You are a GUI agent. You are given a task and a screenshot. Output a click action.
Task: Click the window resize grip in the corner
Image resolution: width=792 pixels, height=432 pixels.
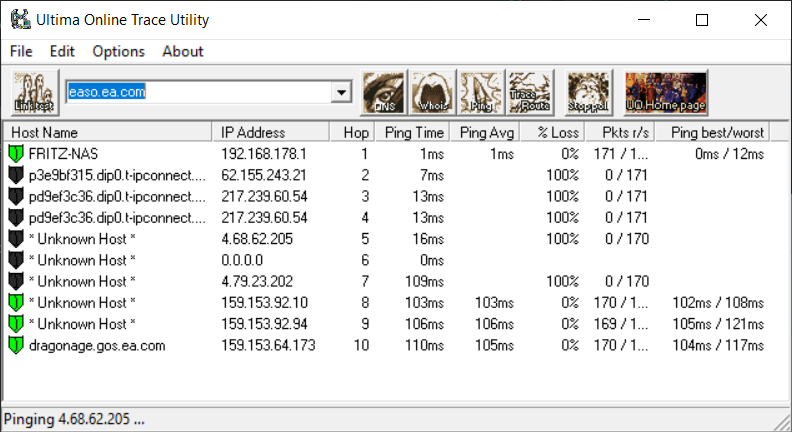pyautogui.click(x=781, y=421)
